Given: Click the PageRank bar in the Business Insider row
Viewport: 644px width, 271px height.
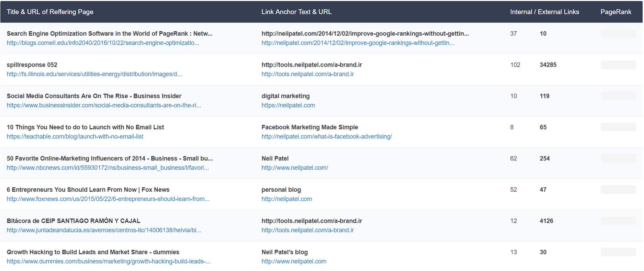Looking at the screenshot, I should [x=618, y=96].
